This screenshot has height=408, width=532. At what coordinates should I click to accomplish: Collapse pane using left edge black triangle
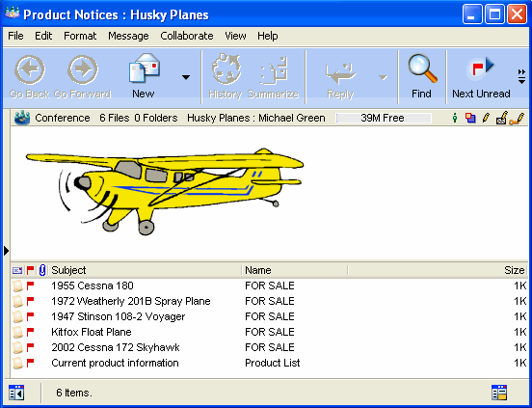6,251
